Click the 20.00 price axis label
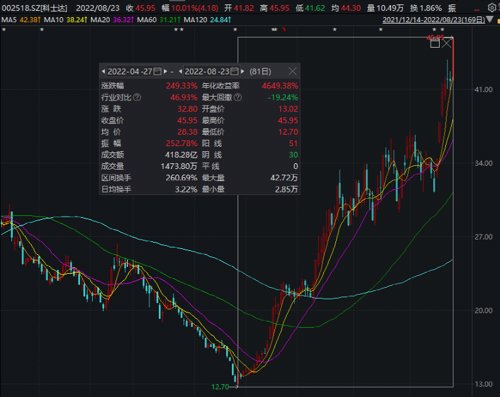This screenshot has height=397, width=500. point(483,310)
